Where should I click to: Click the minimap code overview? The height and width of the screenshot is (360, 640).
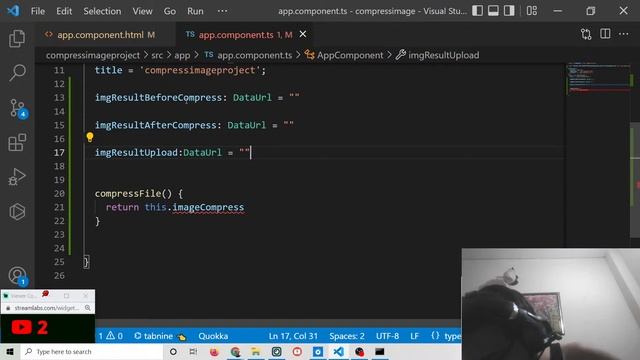coord(598,78)
